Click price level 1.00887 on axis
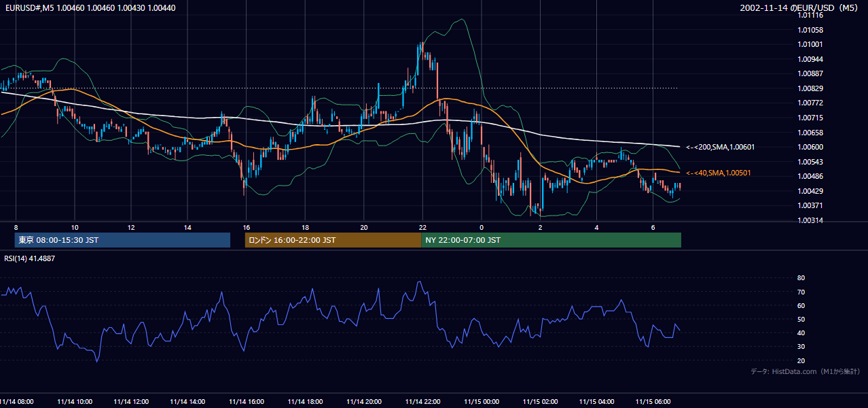This screenshot has width=868, height=408. pyautogui.click(x=811, y=73)
